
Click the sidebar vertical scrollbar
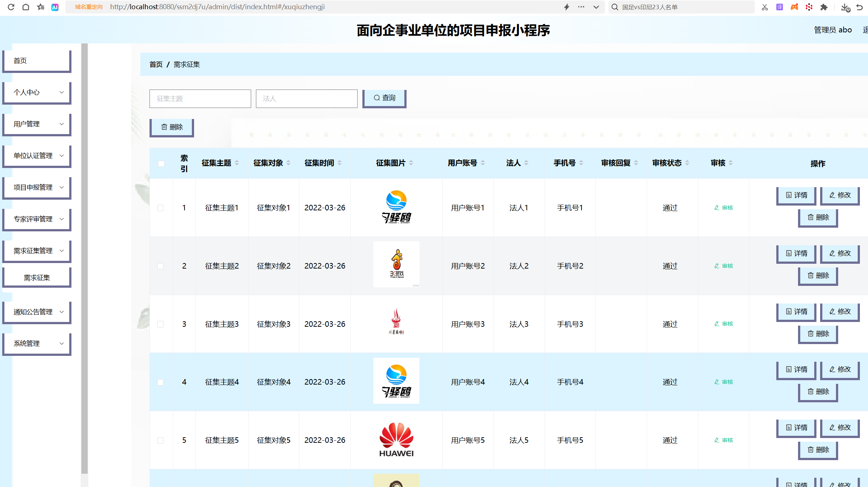click(84, 258)
